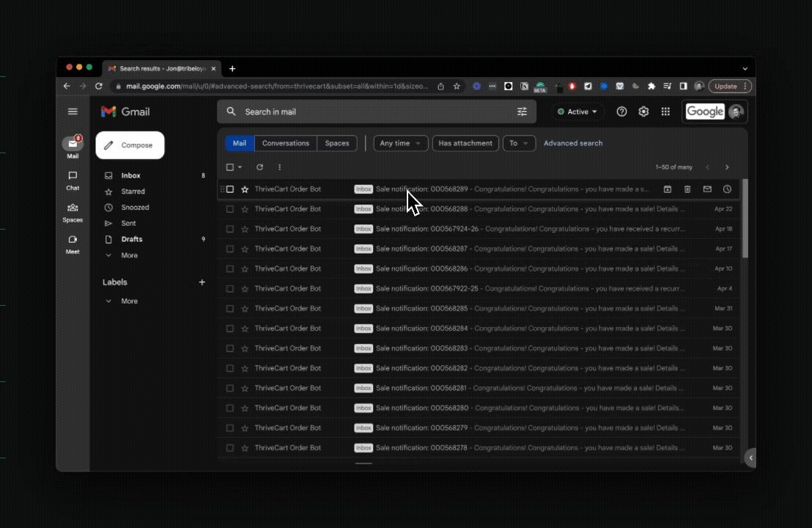The height and width of the screenshot is (528, 812).
Task: Star the 000568286 sale notification
Action: (245, 268)
